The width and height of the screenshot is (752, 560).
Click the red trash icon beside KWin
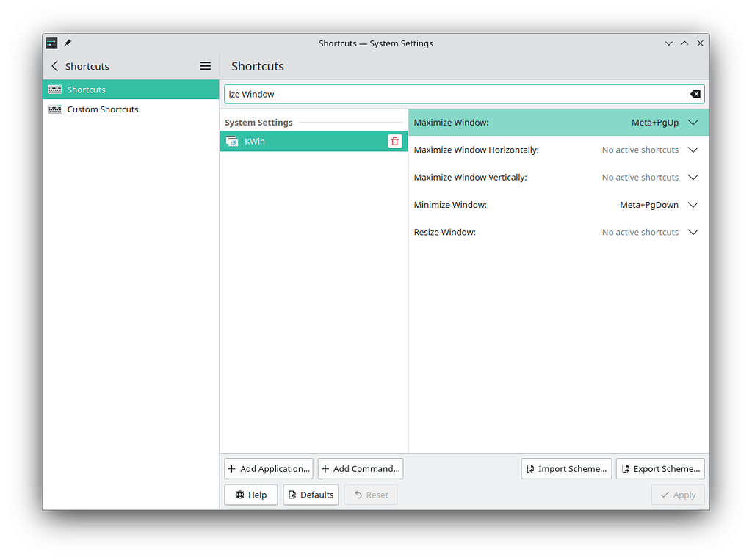click(x=395, y=142)
